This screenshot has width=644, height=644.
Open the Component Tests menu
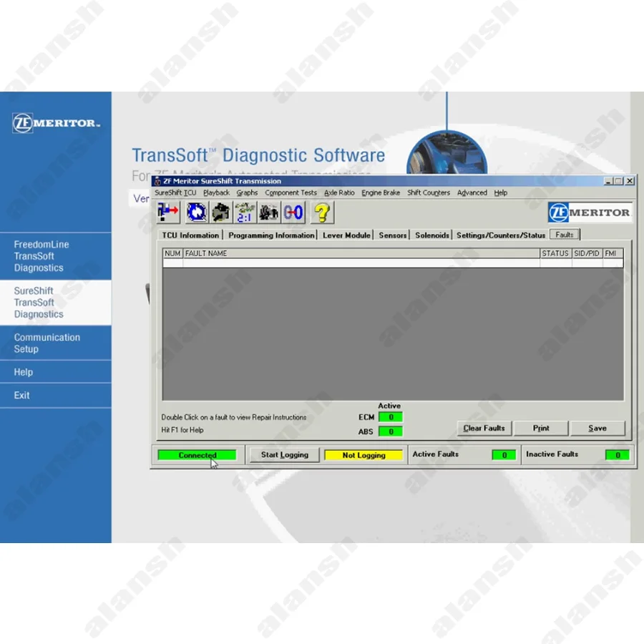pyautogui.click(x=291, y=192)
